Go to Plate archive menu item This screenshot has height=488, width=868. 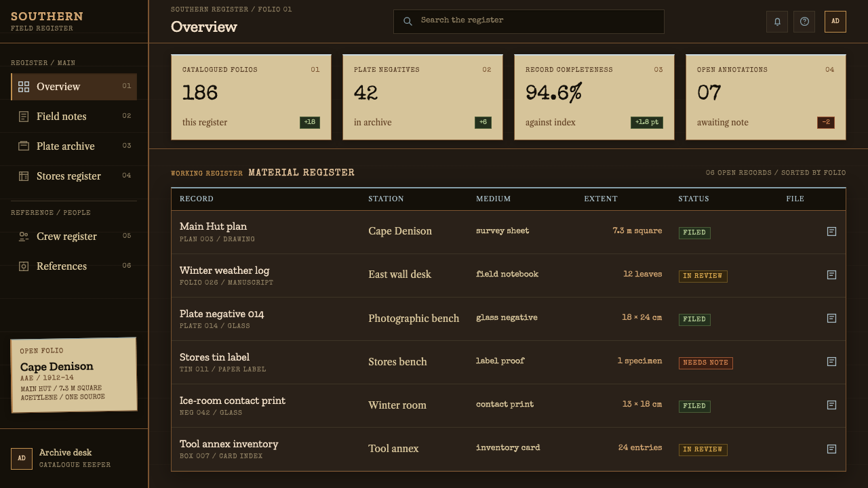74,146
